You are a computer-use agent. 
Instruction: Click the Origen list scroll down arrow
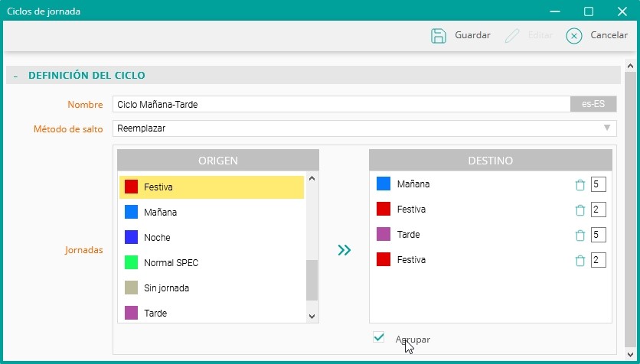click(x=312, y=317)
